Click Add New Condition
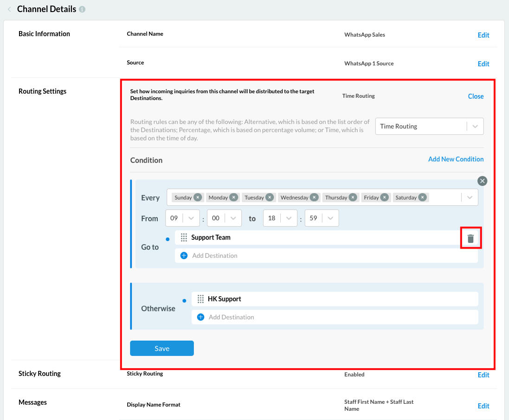The width and height of the screenshot is (509, 420). tap(456, 159)
